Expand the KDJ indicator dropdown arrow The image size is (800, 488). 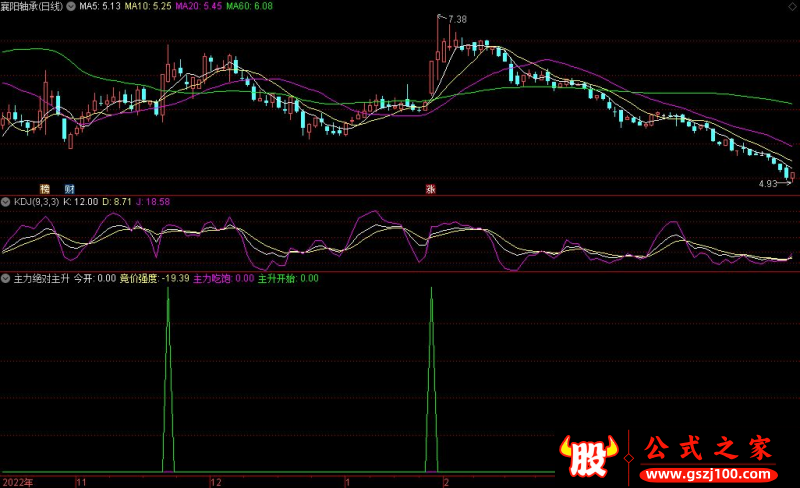pos(6,201)
